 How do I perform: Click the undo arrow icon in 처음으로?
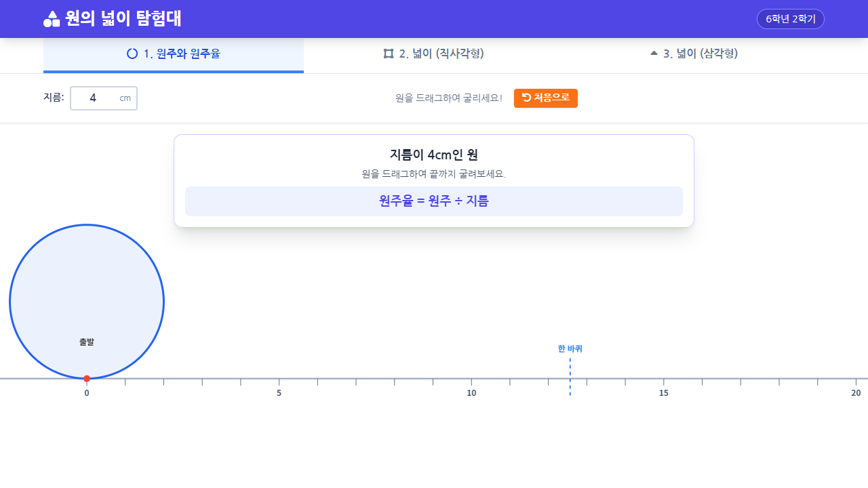click(526, 98)
